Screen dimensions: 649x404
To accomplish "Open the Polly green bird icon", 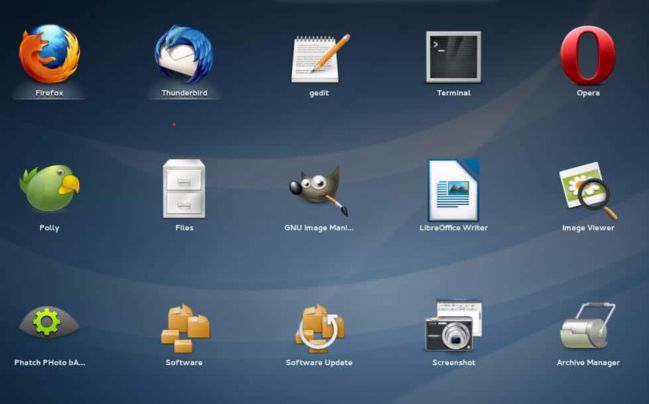I will pyautogui.click(x=49, y=188).
